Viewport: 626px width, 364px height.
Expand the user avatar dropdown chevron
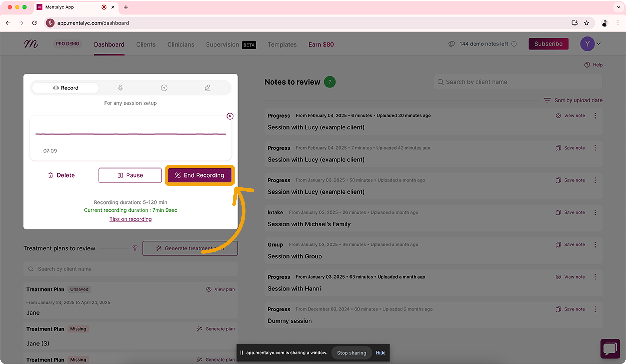pyautogui.click(x=599, y=44)
